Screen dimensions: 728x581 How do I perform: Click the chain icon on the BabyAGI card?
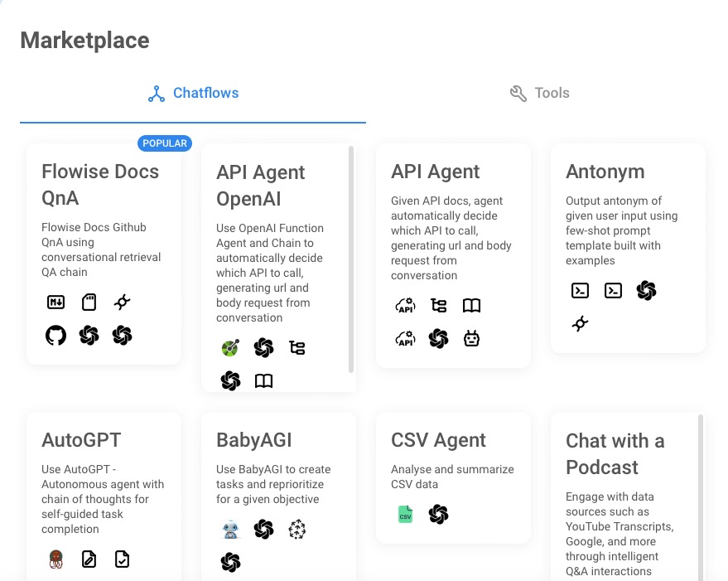[296, 528]
